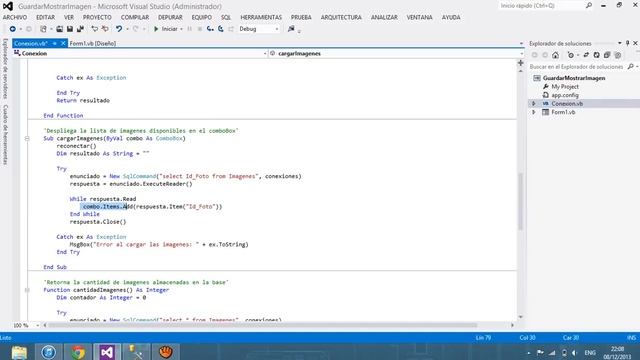This screenshot has height=360, width=640.
Task: Open the Cuadro de herramientas side tab
Action: pos(5,135)
